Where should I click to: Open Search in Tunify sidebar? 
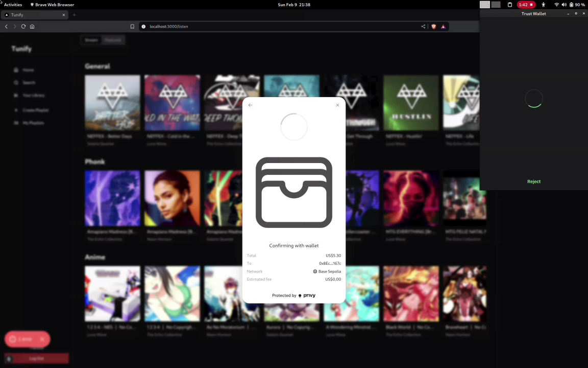(24, 83)
